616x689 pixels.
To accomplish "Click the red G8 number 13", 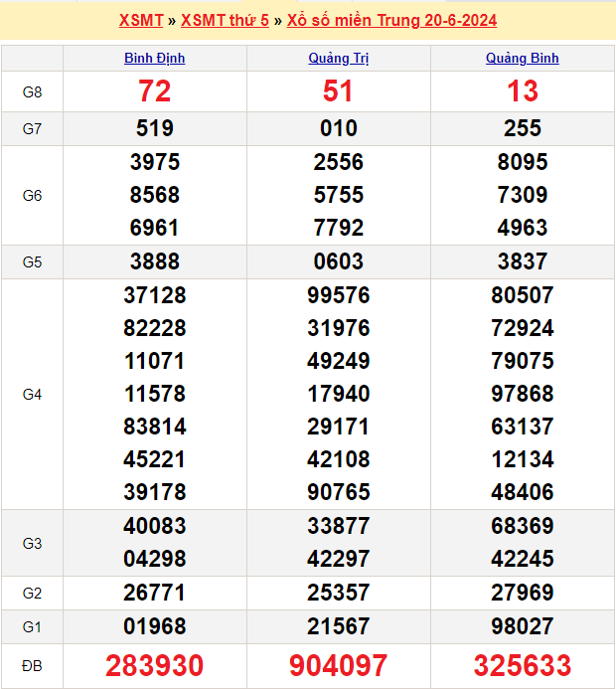I will click(x=522, y=91).
